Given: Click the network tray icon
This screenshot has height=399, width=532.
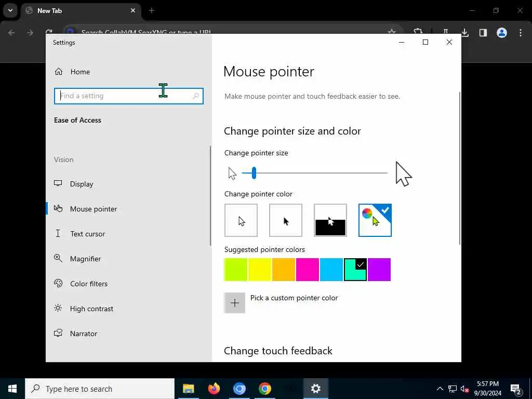Looking at the screenshot, I should [453, 389].
